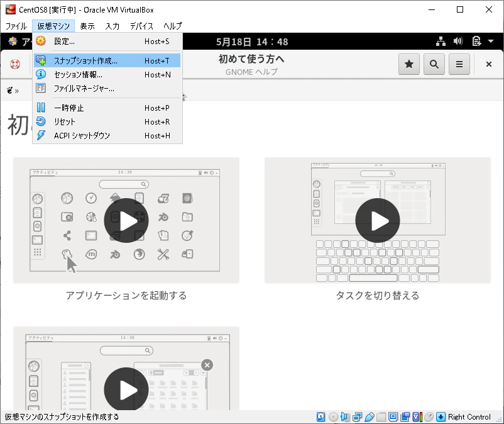This screenshot has width=504, height=424.
Task: Click the shared folders status icon
Action: point(381,417)
